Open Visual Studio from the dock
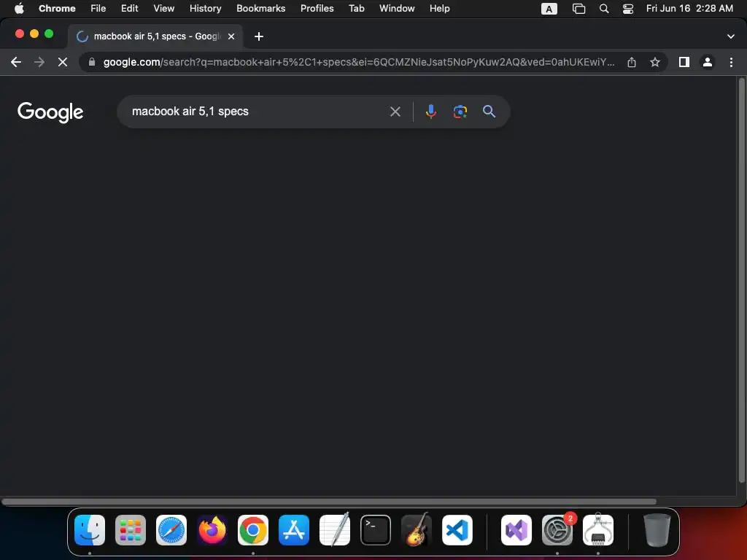747x560 pixels. tap(516, 530)
